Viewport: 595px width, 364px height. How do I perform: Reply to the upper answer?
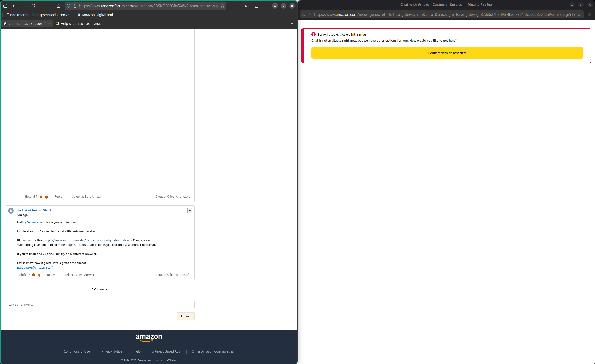click(58, 196)
